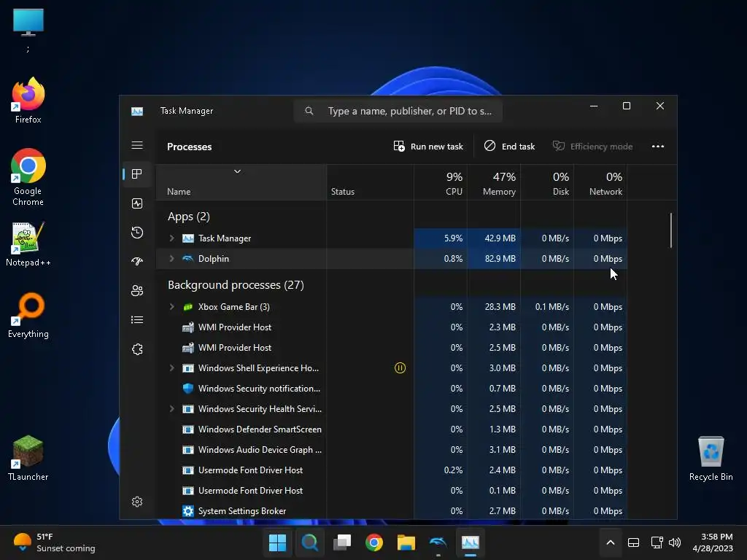
Task: Open the Services puzzle-piece sidebar icon
Action: pos(137,349)
